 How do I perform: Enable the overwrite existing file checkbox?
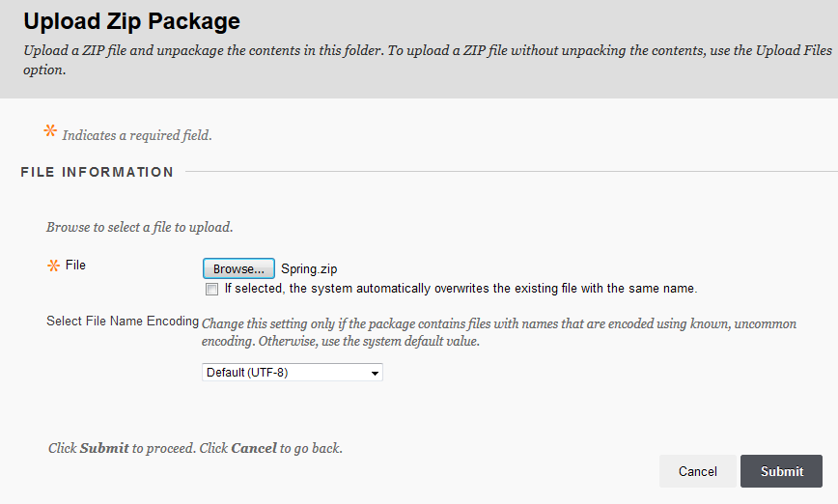pyautogui.click(x=212, y=289)
